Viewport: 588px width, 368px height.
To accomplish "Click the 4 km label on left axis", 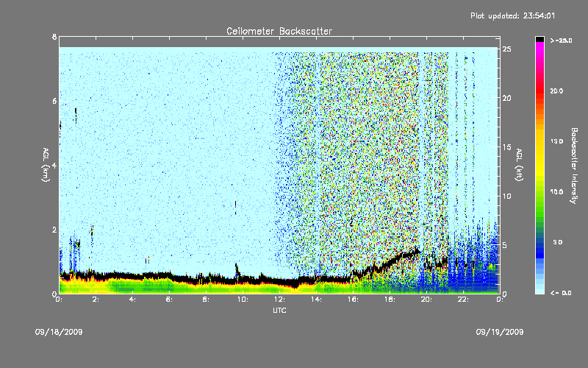I will pos(54,165).
